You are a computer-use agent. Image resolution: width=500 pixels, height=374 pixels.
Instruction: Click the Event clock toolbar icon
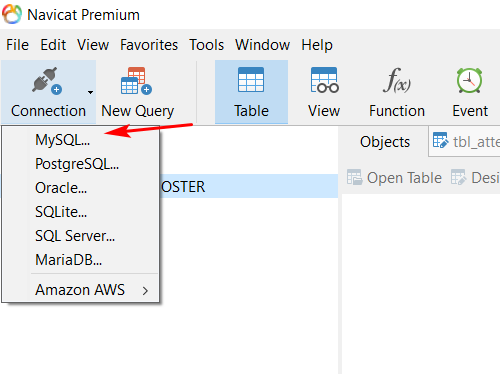click(469, 80)
